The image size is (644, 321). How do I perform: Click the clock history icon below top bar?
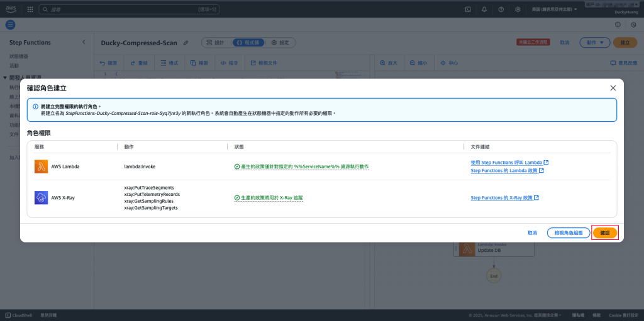(x=634, y=24)
